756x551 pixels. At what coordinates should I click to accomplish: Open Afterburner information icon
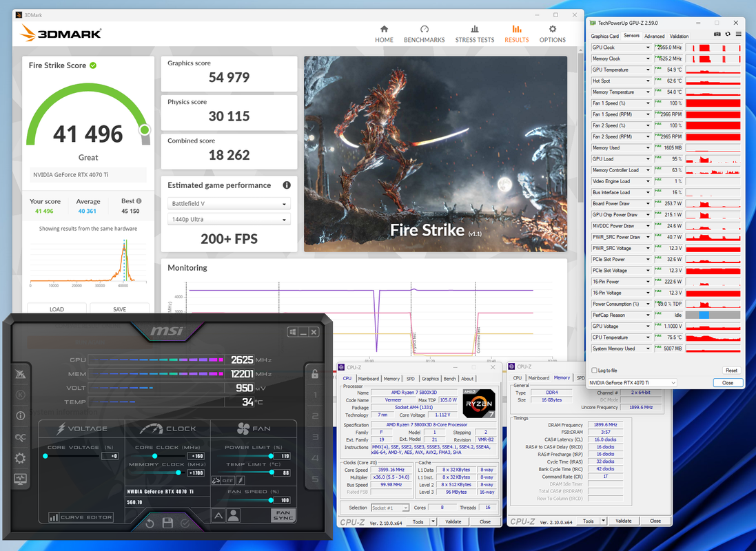coord(20,415)
